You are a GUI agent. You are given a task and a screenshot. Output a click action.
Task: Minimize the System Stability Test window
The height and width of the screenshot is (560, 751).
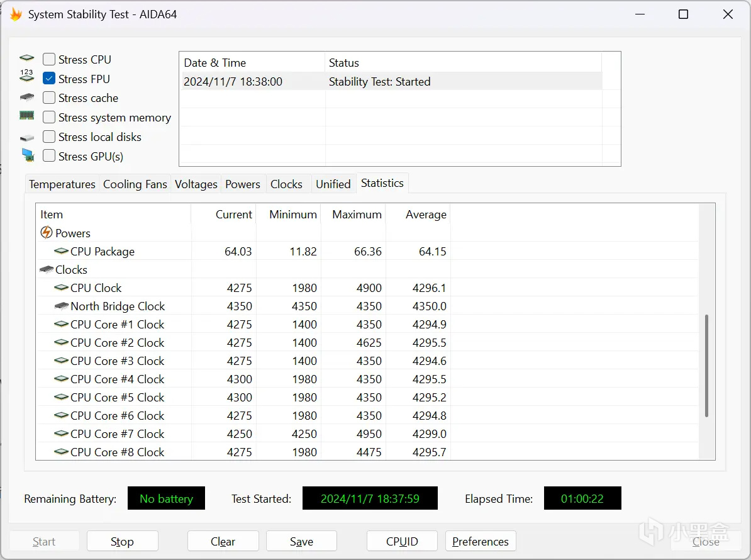click(x=640, y=14)
